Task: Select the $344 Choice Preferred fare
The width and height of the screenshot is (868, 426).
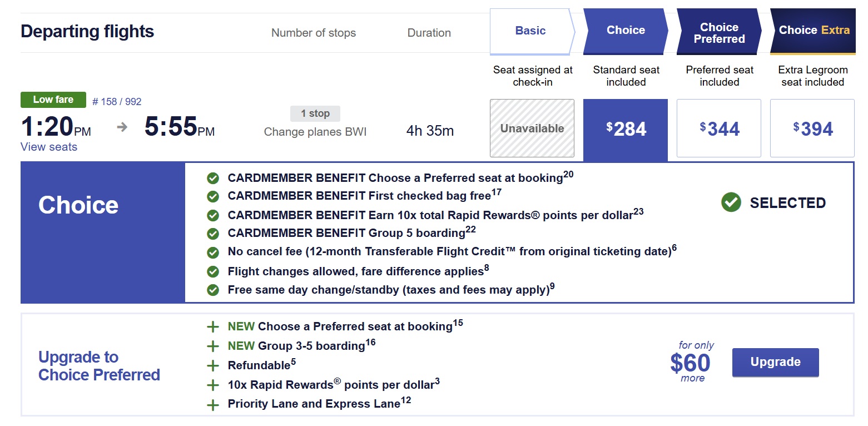Action: [719, 128]
